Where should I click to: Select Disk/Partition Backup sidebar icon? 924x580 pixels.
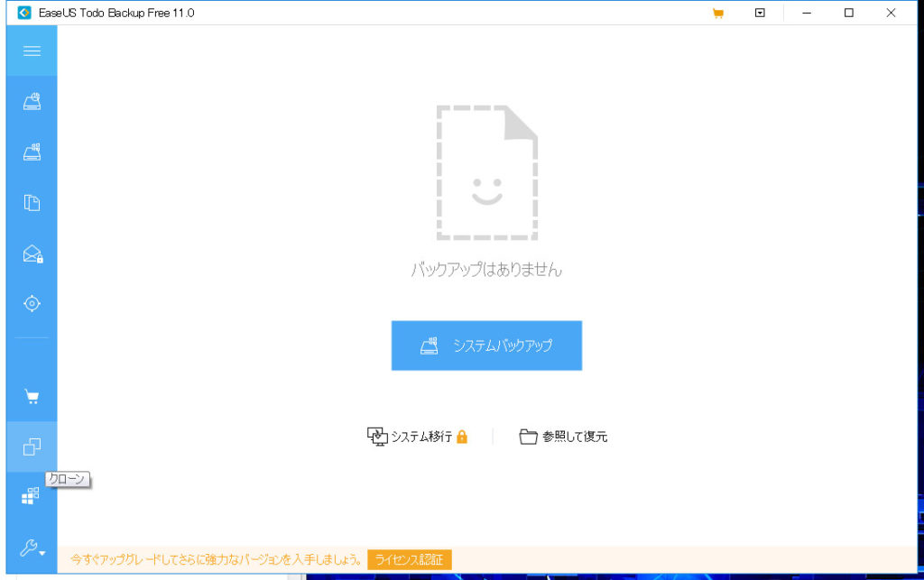tap(32, 101)
